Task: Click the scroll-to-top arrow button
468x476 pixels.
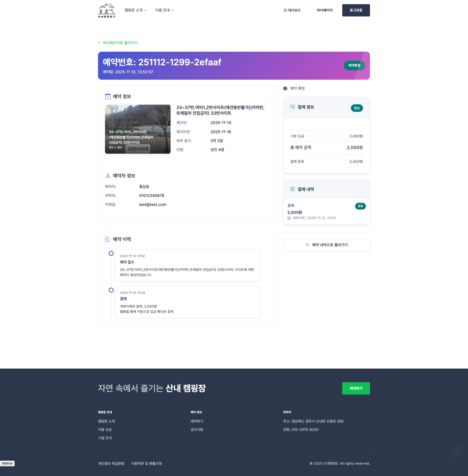Action: click(456, 451)
